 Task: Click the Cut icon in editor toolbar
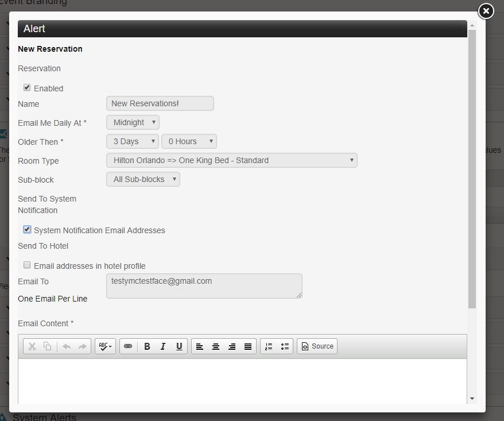32,346
